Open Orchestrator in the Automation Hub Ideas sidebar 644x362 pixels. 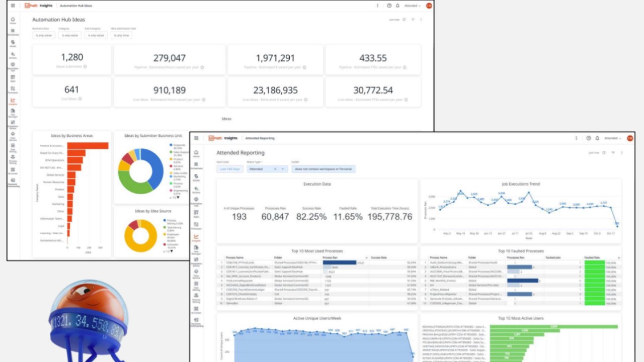coord(13,32)
